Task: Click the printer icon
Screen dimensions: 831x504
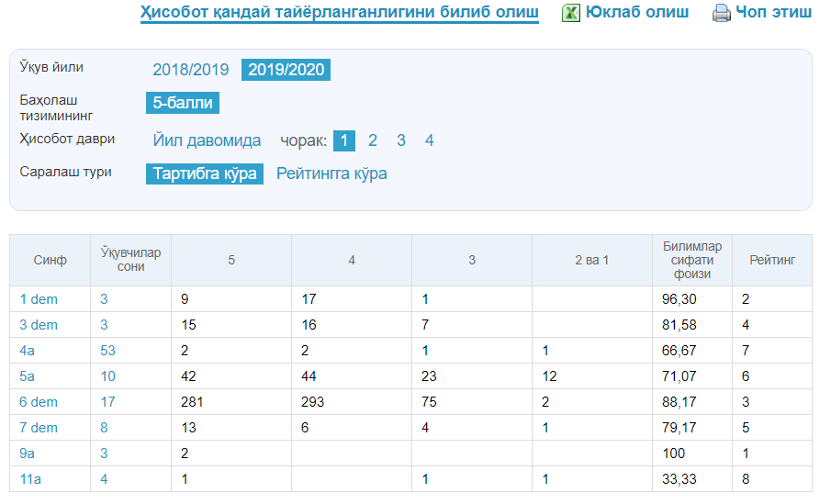Action: (721, 13)
